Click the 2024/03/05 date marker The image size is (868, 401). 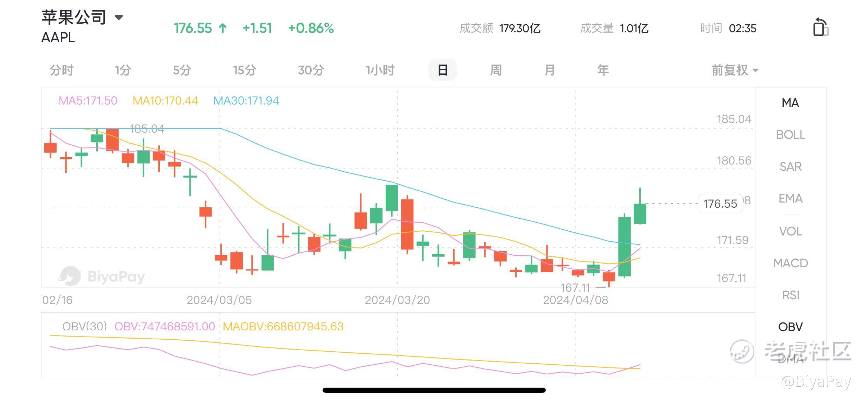tap(219, 300)
